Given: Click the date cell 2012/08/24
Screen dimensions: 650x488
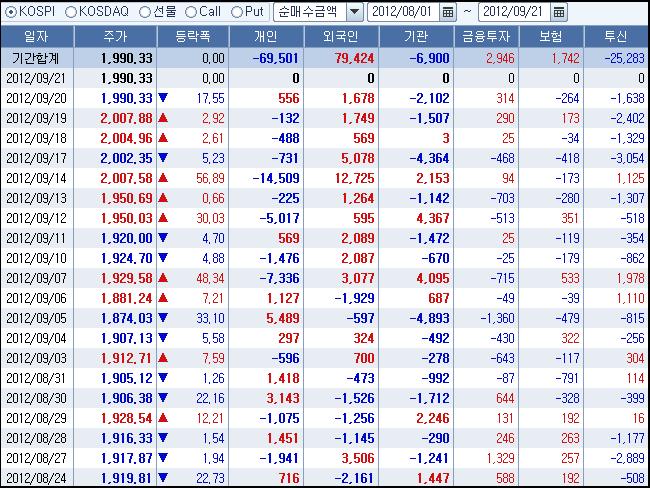Looking at the screenshot, I should pyautogui.click(x=36, y=478).
